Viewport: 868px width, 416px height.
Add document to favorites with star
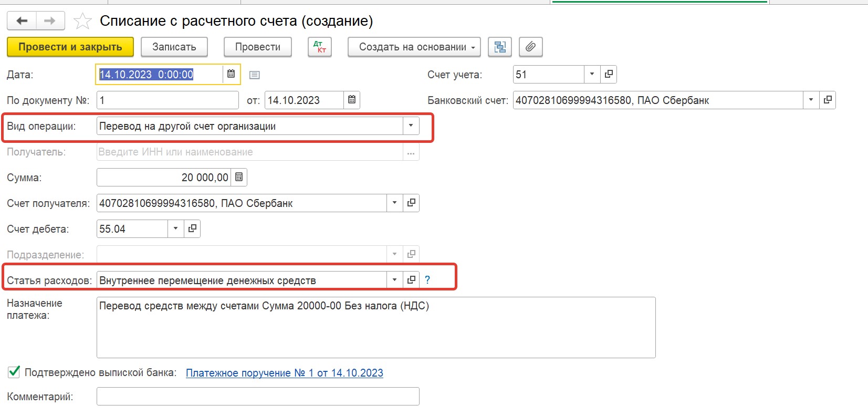click(x=82, y=22)
